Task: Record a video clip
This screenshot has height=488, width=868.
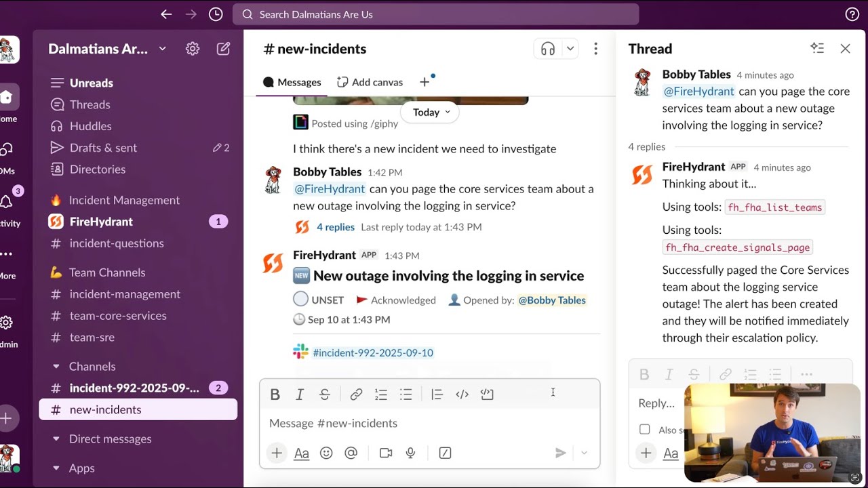Action: 386,453
